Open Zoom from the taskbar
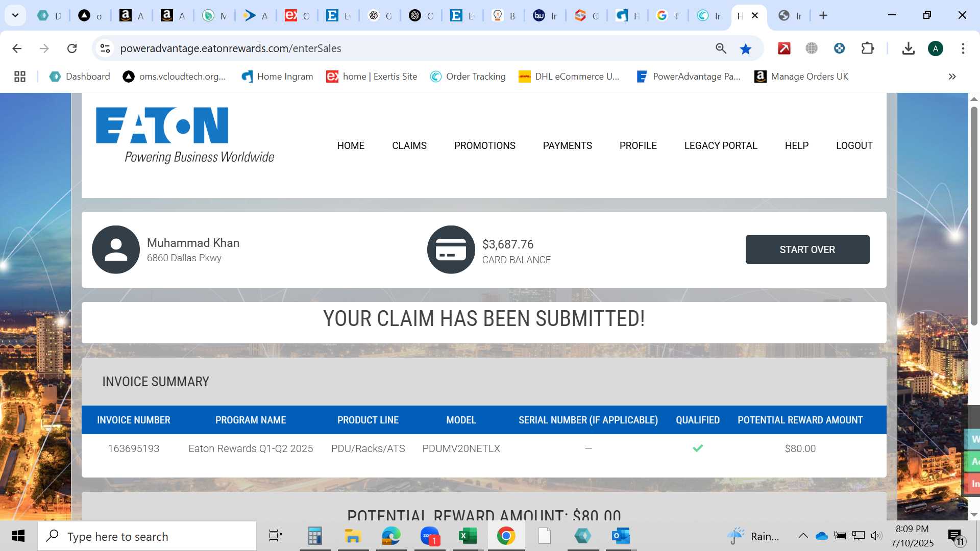The height and width of the screenshot is (551, 980). tap(430, 536)
